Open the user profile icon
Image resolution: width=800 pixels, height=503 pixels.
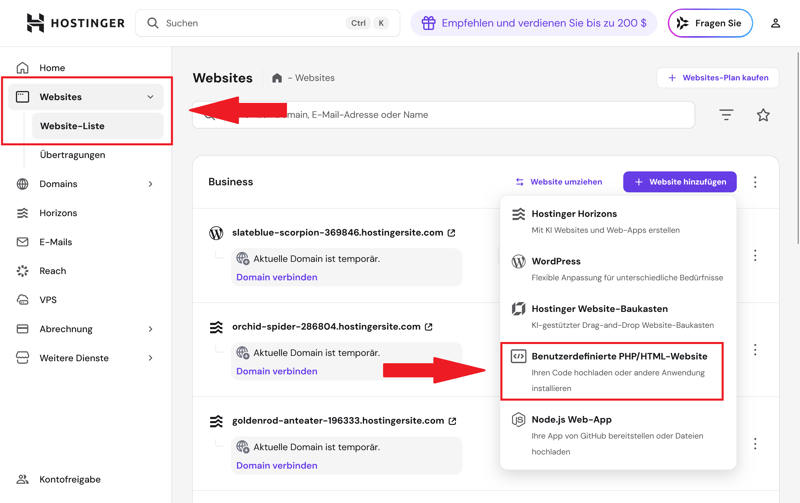775,23
